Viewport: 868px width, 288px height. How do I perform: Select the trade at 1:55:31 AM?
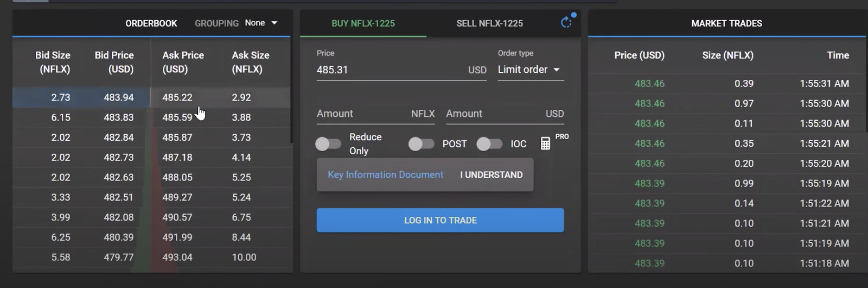coord(727,83)
